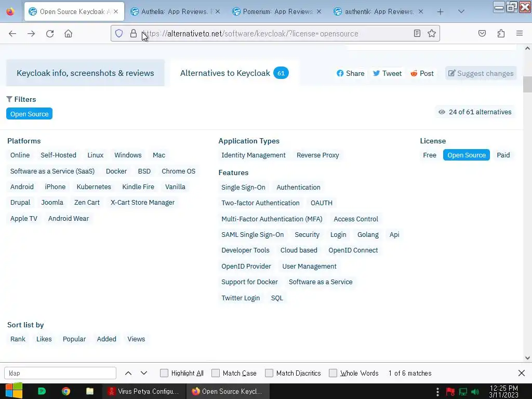This screenshot has width=532, height=399.
Task: Open the Firefox home page
Action: coord(68,34)
